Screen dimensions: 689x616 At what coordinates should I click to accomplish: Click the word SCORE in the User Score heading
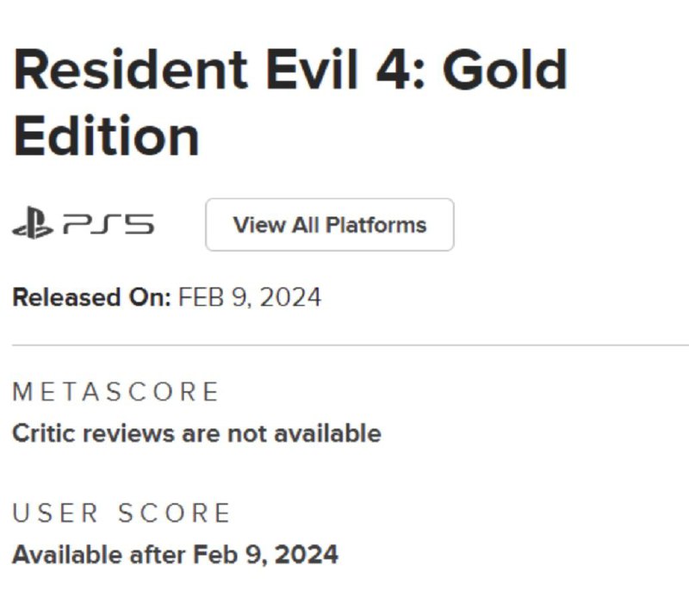coord(174,513)
